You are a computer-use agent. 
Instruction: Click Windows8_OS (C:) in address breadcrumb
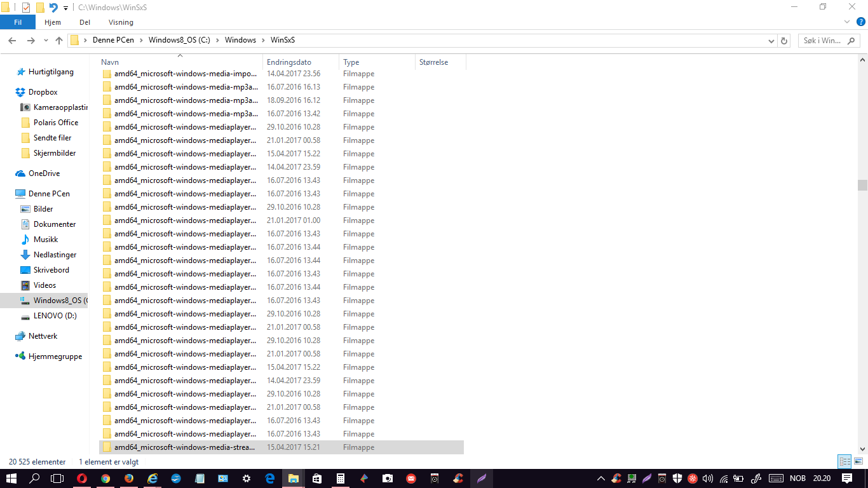179,40
